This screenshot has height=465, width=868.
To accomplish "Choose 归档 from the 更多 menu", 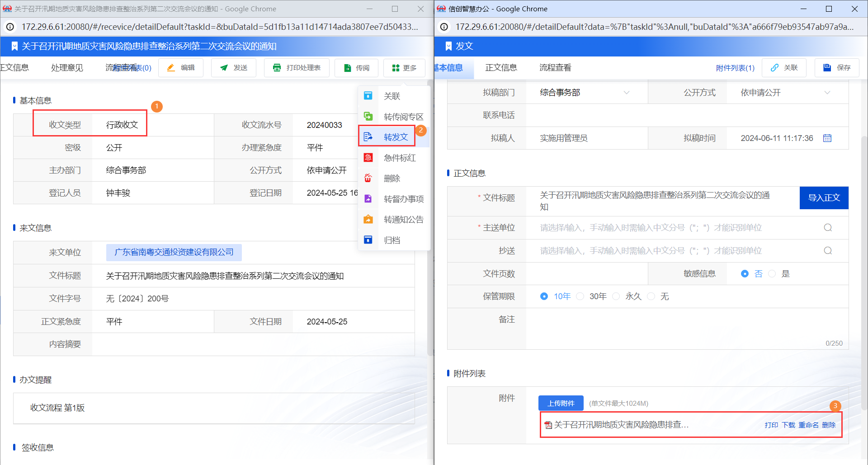I will pos(393,240).
